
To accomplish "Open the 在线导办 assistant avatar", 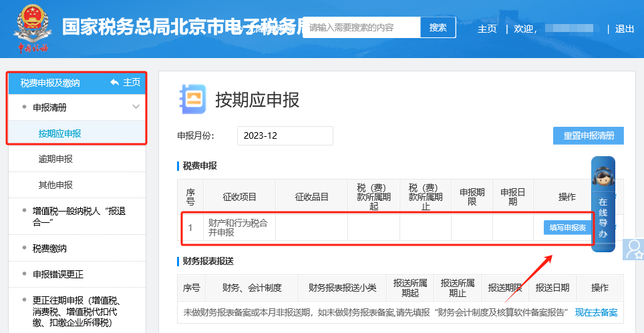I will [603, 176].
